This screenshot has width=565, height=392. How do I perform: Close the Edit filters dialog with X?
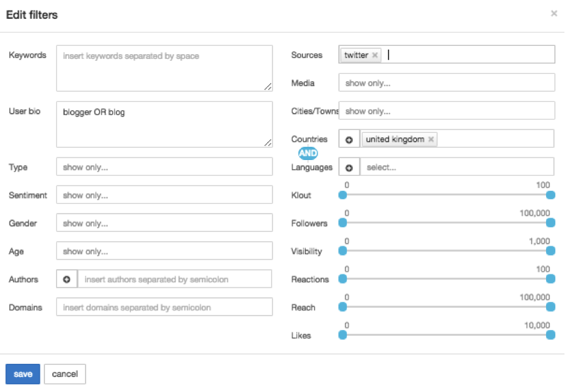coord(554,14)
